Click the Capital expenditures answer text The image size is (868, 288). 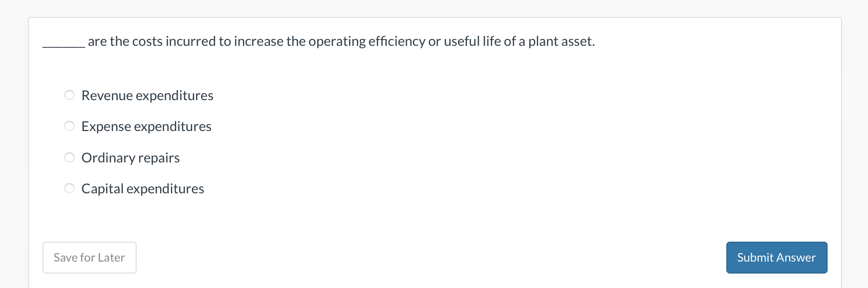tap(143, 188)
